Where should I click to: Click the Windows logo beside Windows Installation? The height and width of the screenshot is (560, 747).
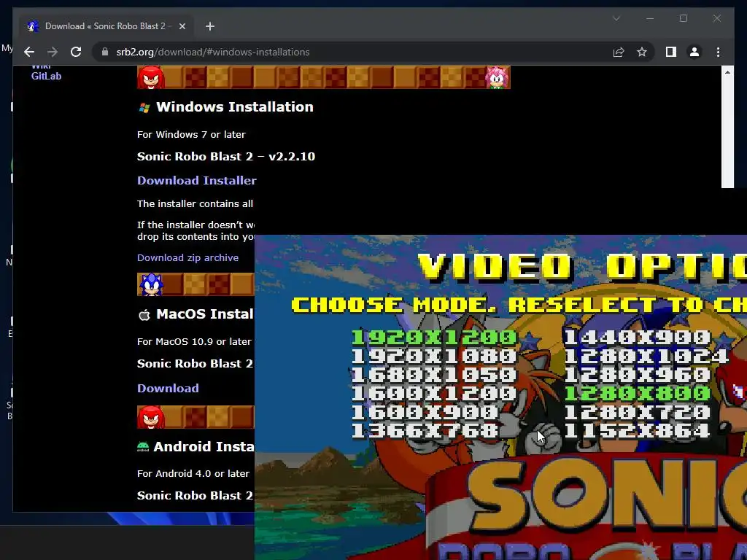(x=144, y=108)
